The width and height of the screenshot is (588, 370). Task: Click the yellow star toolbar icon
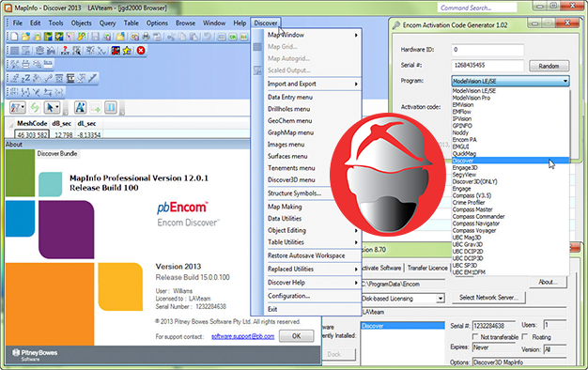click(x=128, y=50)
